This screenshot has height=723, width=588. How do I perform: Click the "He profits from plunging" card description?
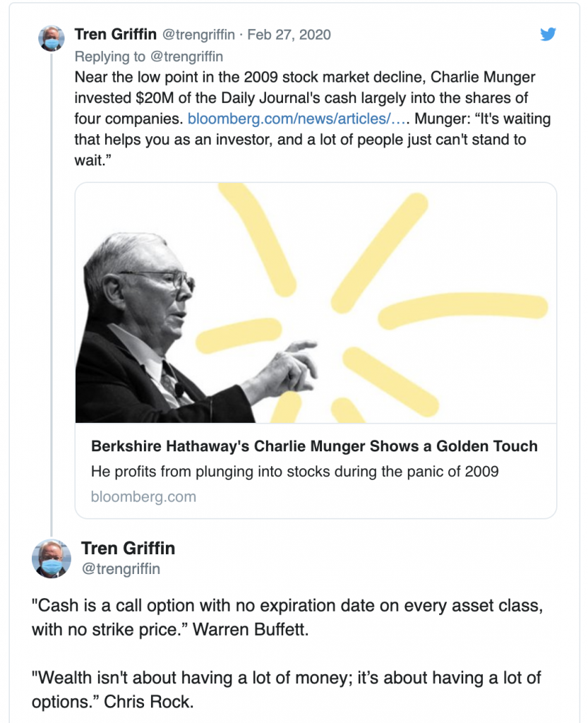pos(294,471)
